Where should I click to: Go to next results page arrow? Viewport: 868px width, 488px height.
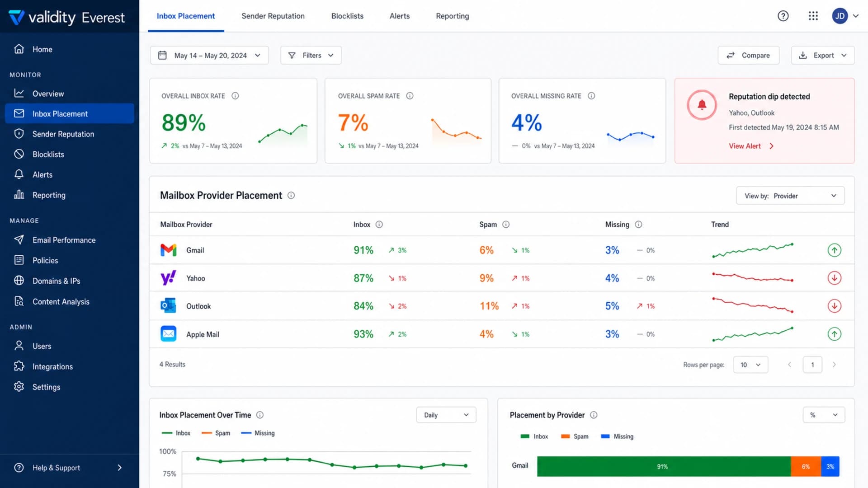pyautogui.click(x=834, y=365)
